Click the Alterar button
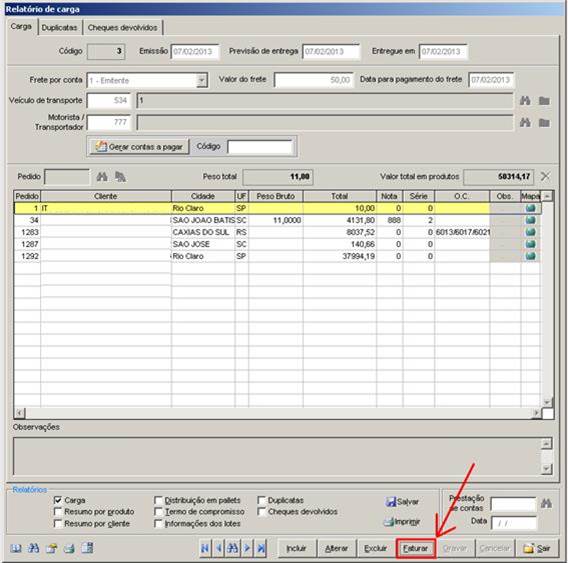This screenshot has width=568, height=563. tap(337, 549)
